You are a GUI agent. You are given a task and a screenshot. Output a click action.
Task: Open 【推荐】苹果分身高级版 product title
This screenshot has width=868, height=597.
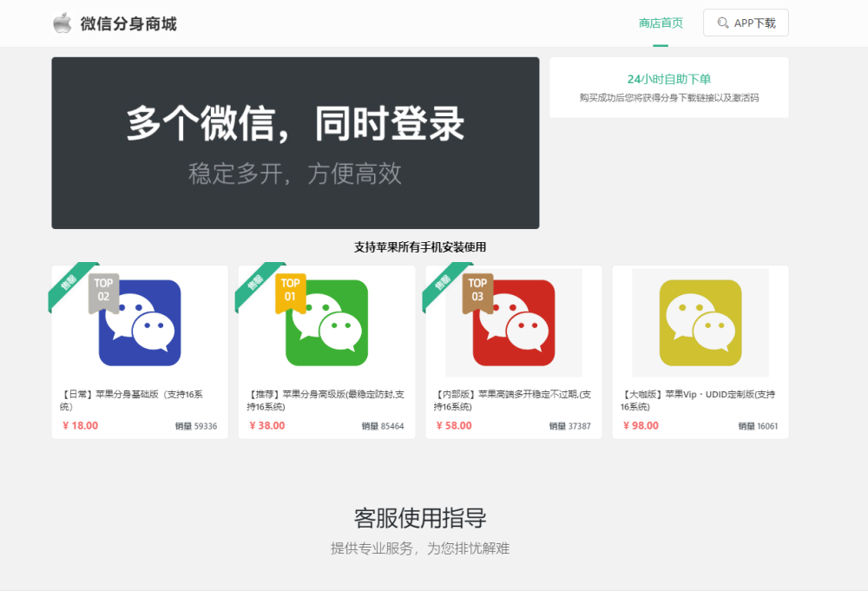[325, 400]
